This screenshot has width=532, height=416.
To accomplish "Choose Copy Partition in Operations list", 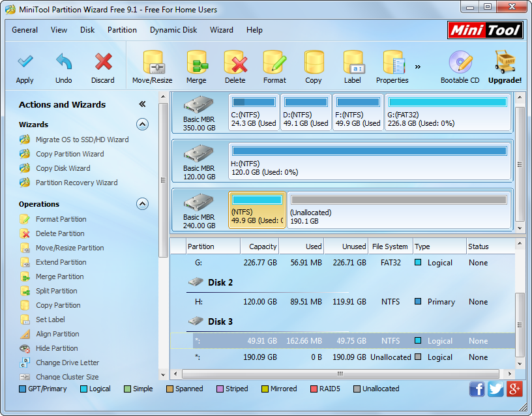I will [x=58, y=305].
